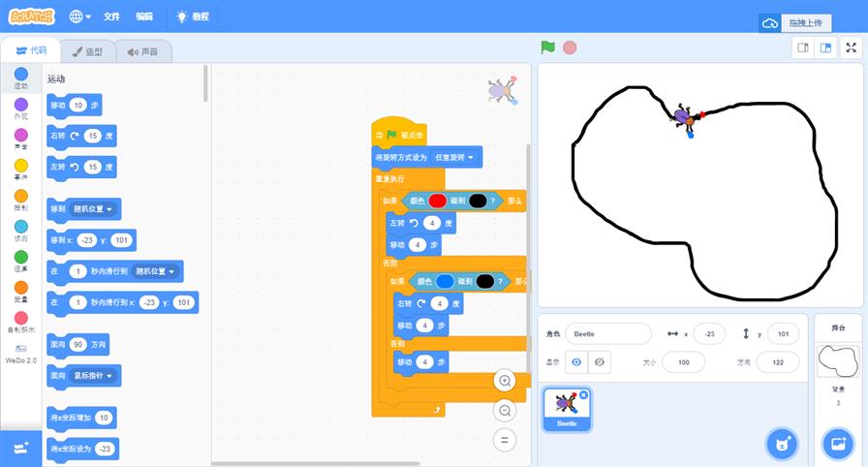Viewport: 868px width, 467px height.
Task: Switch to the Costumes tab
Action: tap(87, 50)
